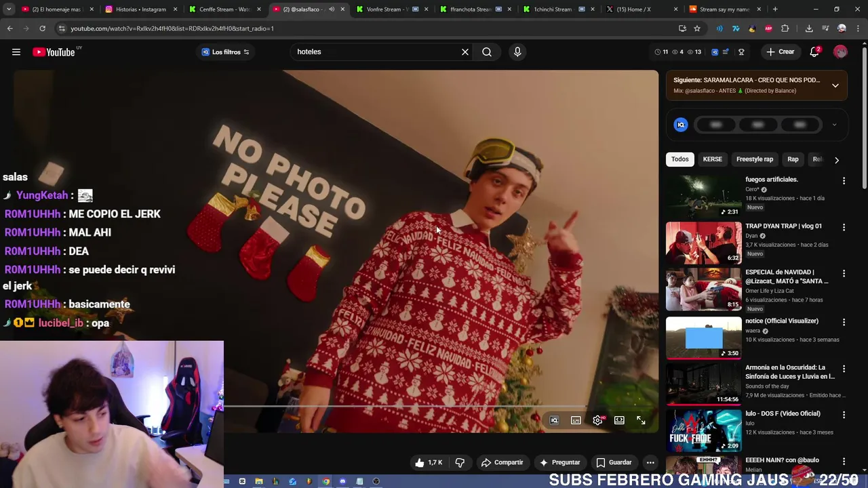Viewport: 868px width, 488px height.
Task: Open options for 'fuegos artificiales.' video
Action: [x=844, y=181]
